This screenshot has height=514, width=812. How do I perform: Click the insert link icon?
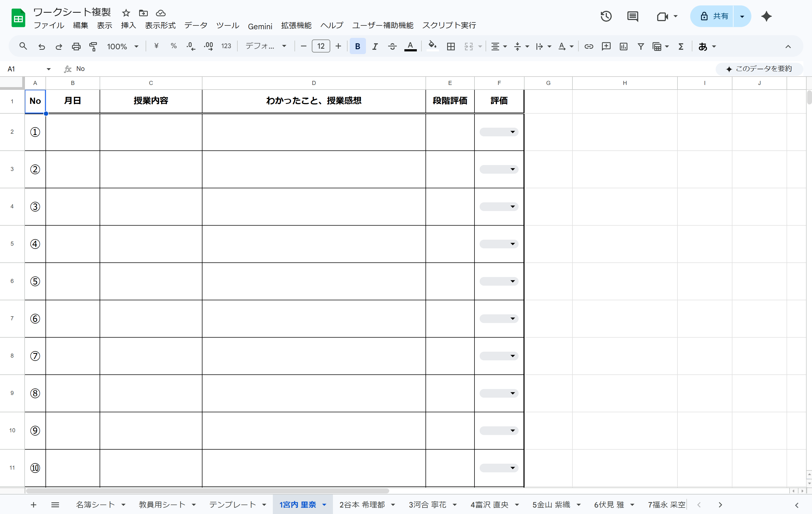click(588, 46)
